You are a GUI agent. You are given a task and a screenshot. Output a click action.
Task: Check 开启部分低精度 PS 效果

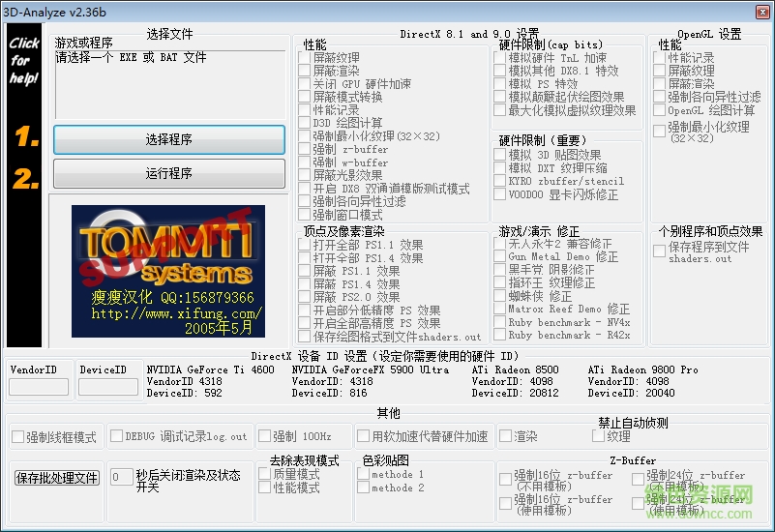click(305, 310)
